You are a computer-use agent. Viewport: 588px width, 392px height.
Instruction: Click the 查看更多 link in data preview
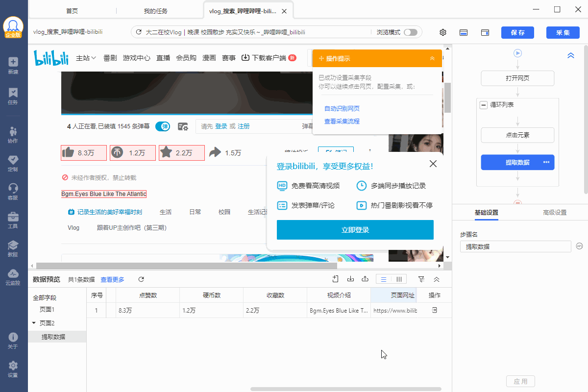[x=113, y=279]
